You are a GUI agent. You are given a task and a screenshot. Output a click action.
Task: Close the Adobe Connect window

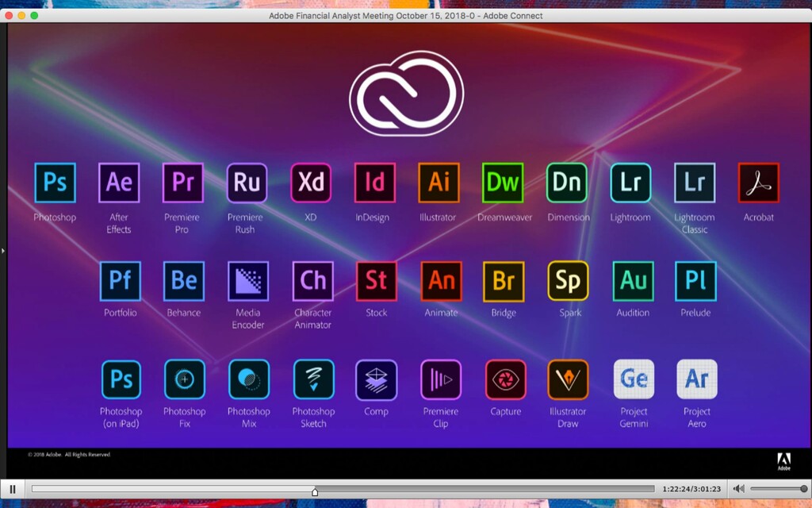click(x=9, y=16)
